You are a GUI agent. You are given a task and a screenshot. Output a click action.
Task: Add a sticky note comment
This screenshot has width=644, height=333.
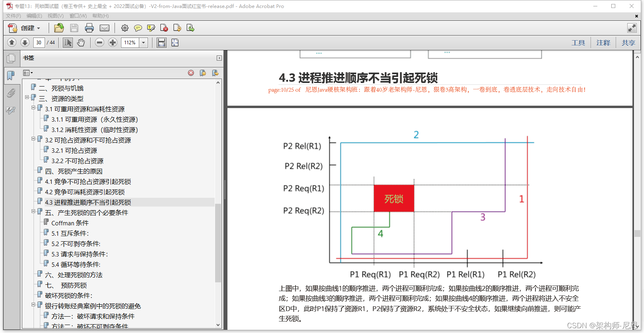[138, 28]
